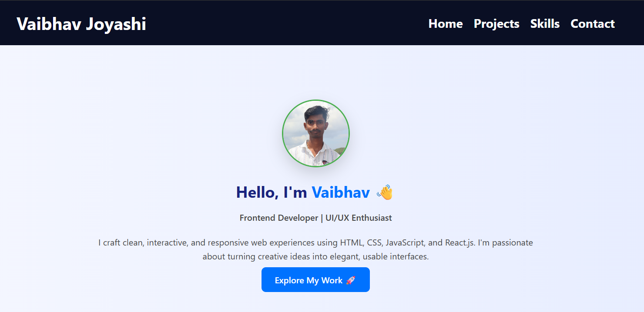This screenshot has width=644, height=312.
Task: Select the Contact nav link
Action: (x=593, y=23)
